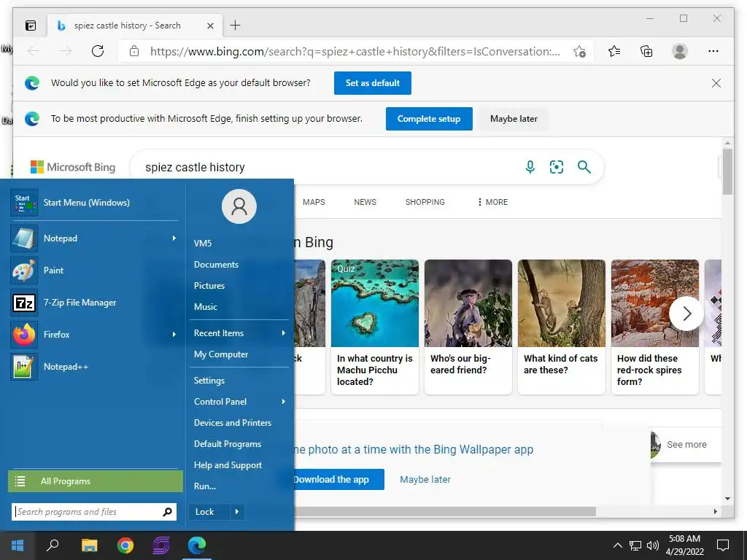Dismiss the default browser prompt
The height and width of the screenshot is (560, 747).
[716, 83]
